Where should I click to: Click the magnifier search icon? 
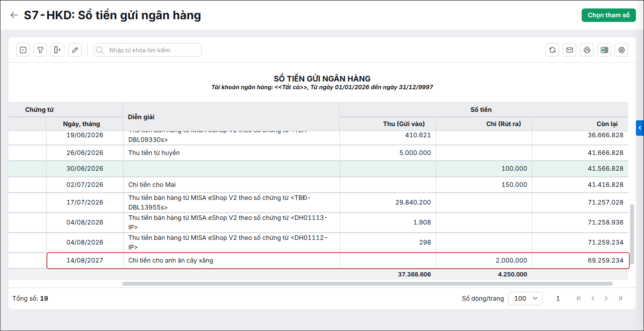[x=100, y=50]
